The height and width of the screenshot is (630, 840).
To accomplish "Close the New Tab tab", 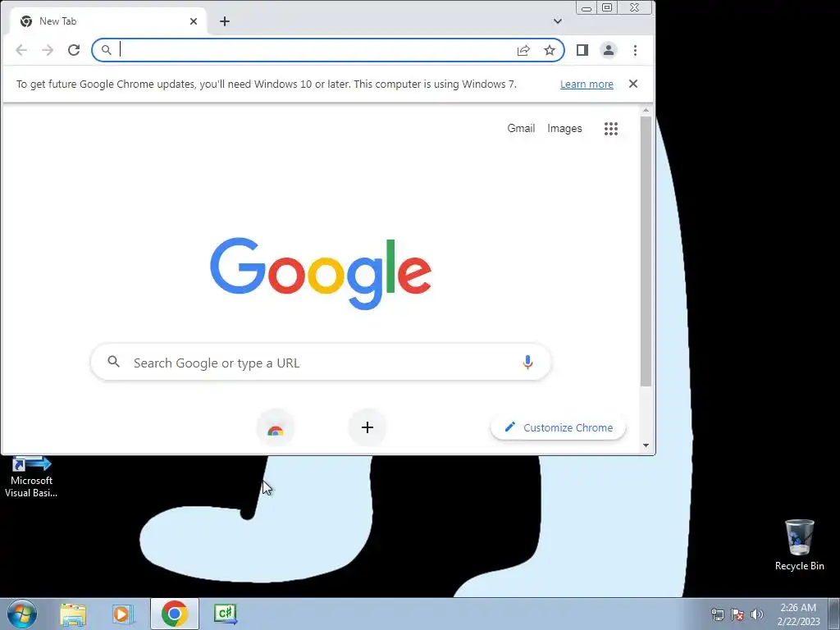I will (x=194, y=21).
